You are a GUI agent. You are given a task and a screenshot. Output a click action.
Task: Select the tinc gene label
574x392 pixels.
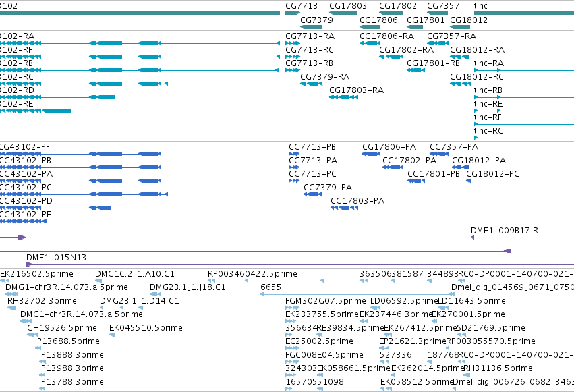coord(481,6)
